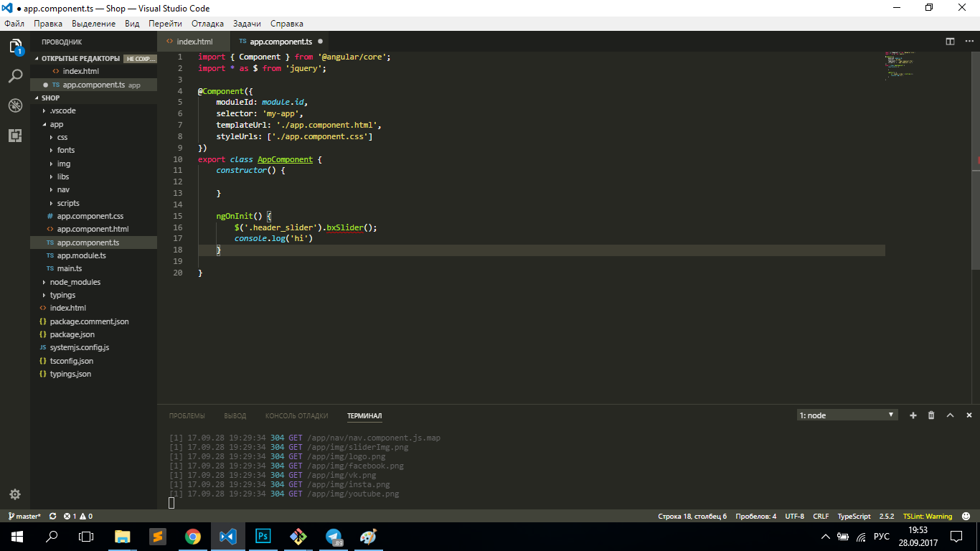This screenshot has height=551, width=980.
Task: Select the 1: node terminal dropdown
Action: click(x=847, y=415)
